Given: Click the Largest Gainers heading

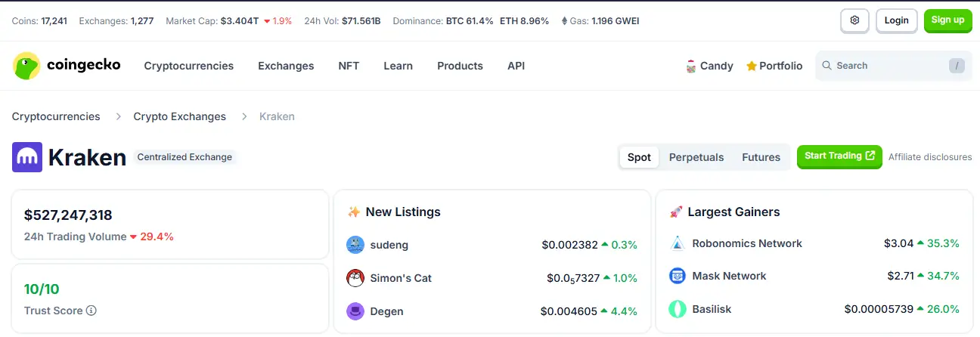Looking at the screenshot, I should [733, 212].
